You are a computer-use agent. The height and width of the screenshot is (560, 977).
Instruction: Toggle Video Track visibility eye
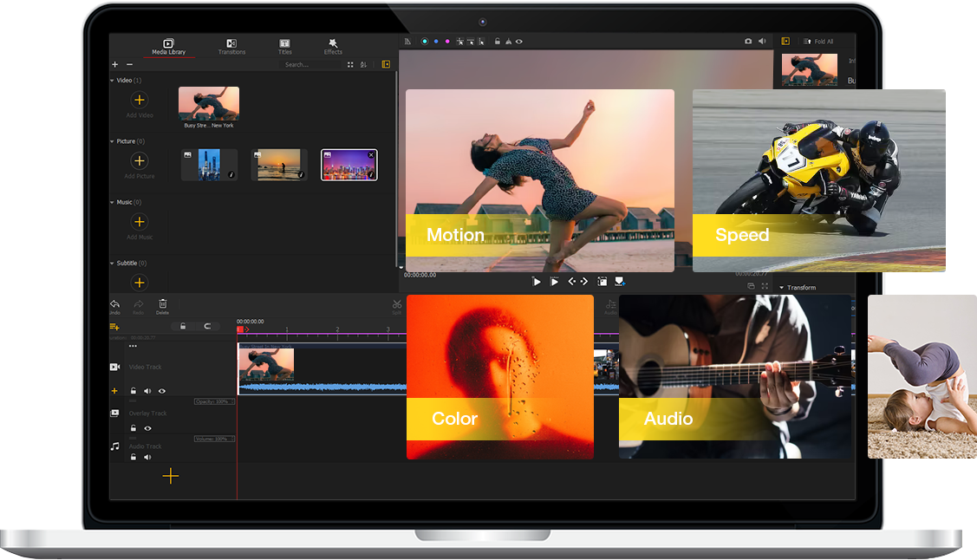162,391
